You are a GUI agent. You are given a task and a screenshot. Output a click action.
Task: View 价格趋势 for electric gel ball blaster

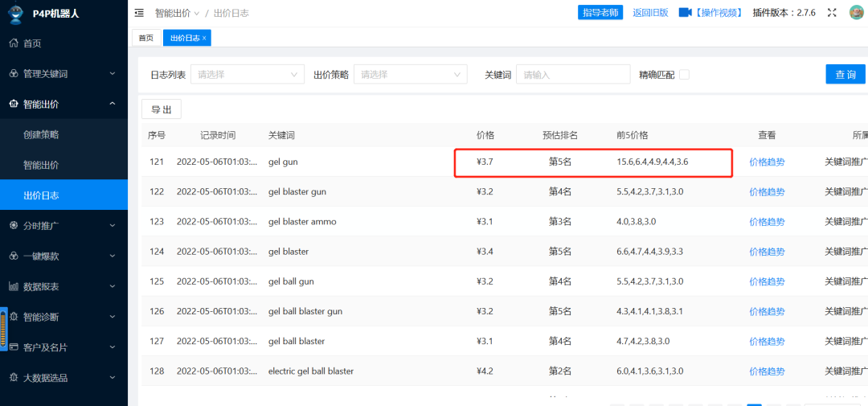coord(767,371)
